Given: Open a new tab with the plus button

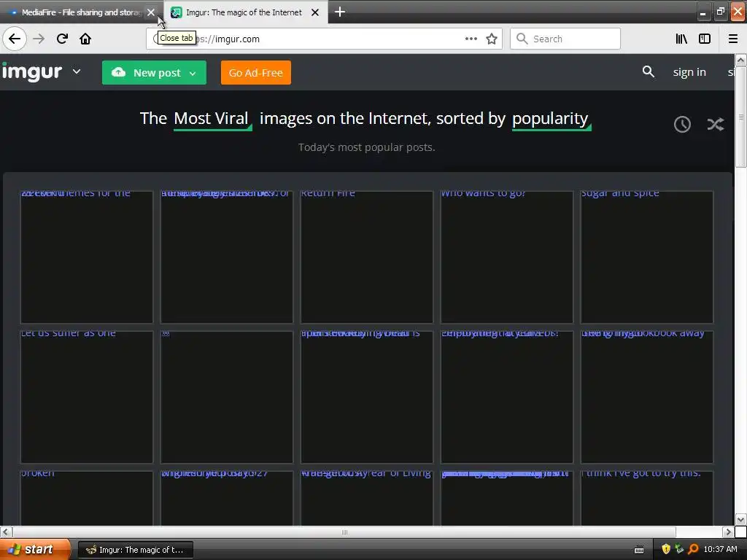Looking at the screenshot, I should (340, 12).
